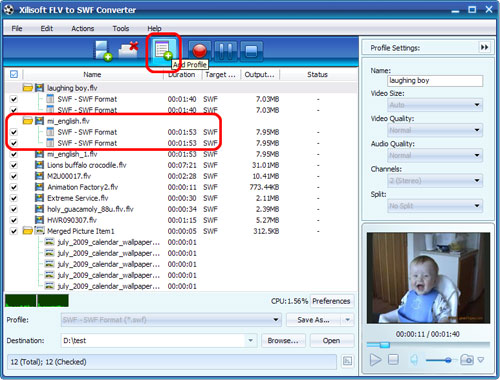500x380 pixels.
Task: Click the Status column header
Action: point(317,74)
